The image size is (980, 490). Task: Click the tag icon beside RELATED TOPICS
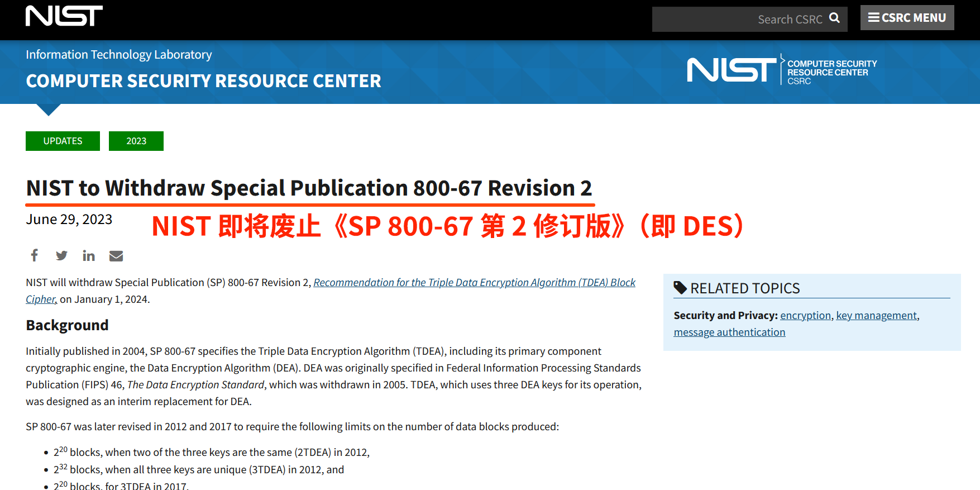coord(680,288)
